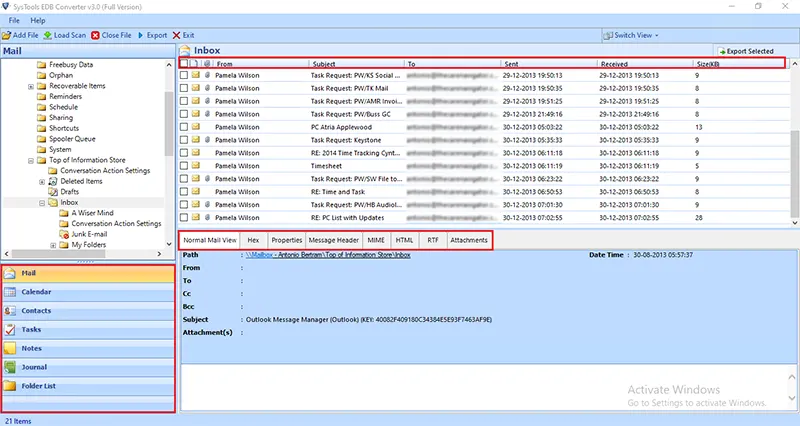Sort the list by Subject column
The image size is (800, 426).
click(357, 64)
